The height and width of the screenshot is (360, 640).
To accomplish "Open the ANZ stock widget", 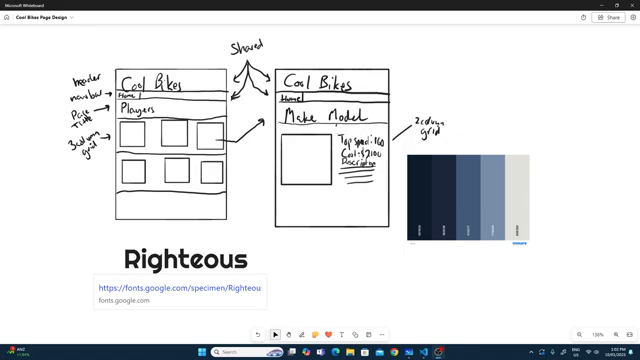I will [x=18, y=352].
